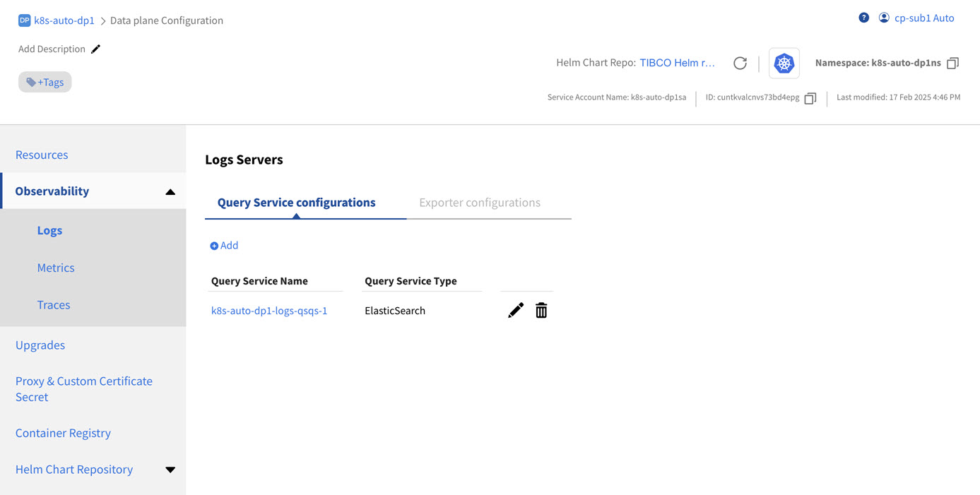Click the refresh icon next to Helm Chart Repo
The width and height of the screenshot is (980, 495).
point(740,63)
